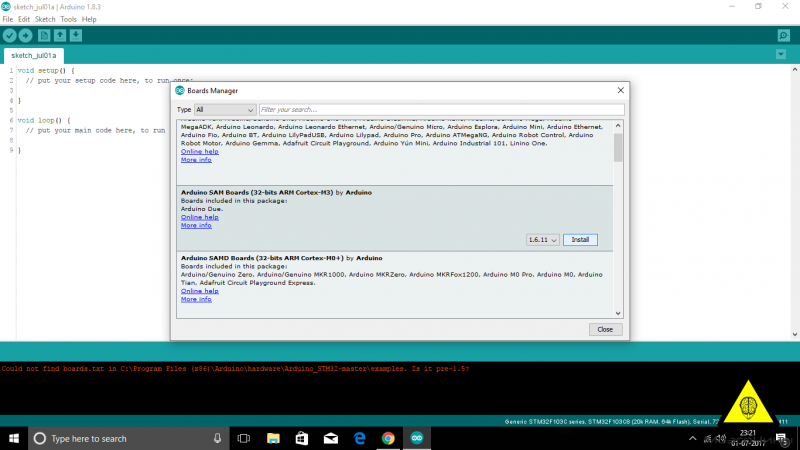800x450 pixels.
Task: Select the sketch_jul01a tab
Action: pos(34,55)
